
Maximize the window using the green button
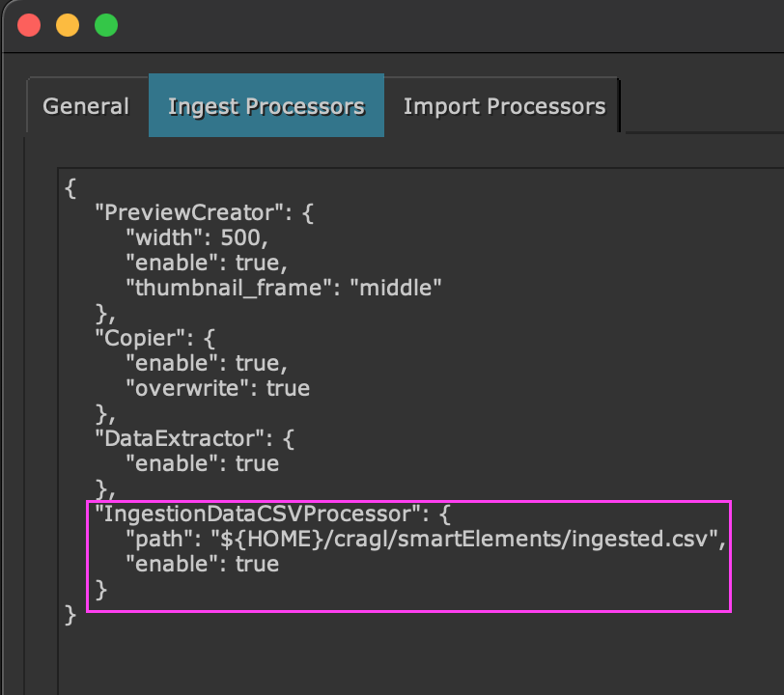coord(106,25)
